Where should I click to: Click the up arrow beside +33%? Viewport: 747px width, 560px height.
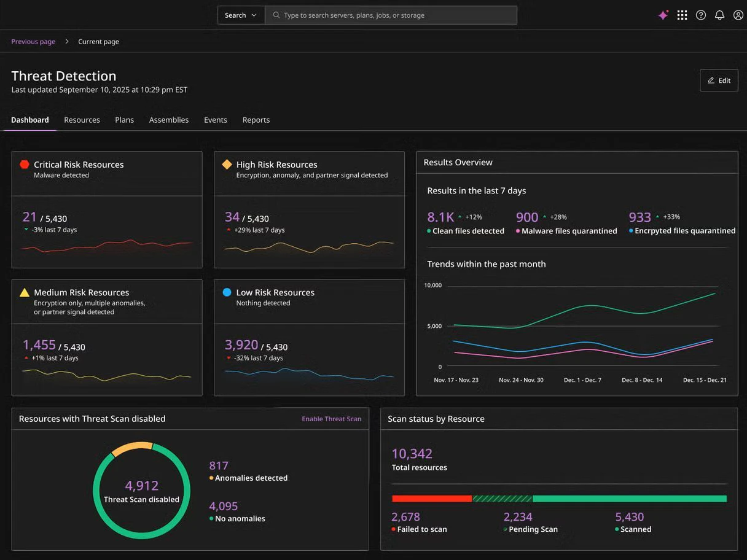657,217
